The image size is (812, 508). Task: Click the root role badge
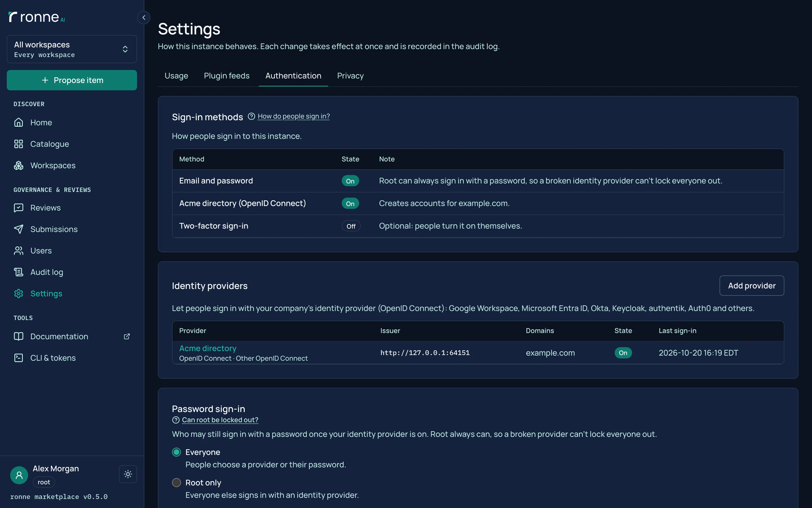[44, 482]
